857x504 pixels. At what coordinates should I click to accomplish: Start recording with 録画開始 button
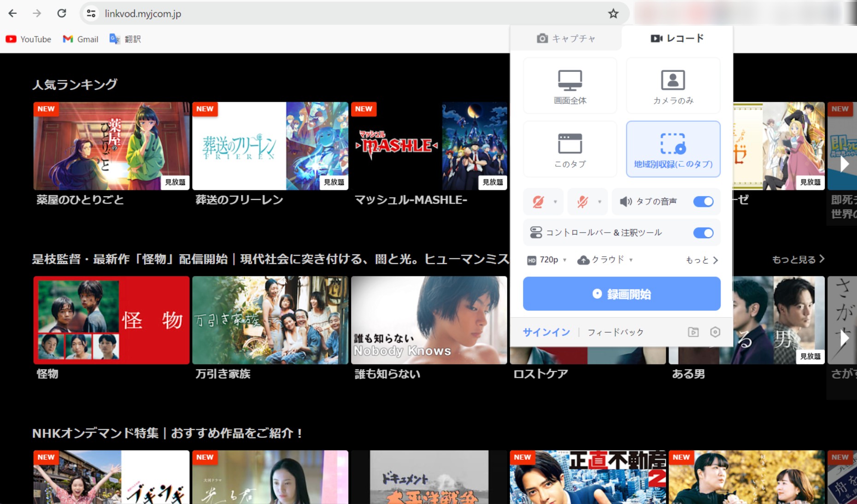point(622,294)
